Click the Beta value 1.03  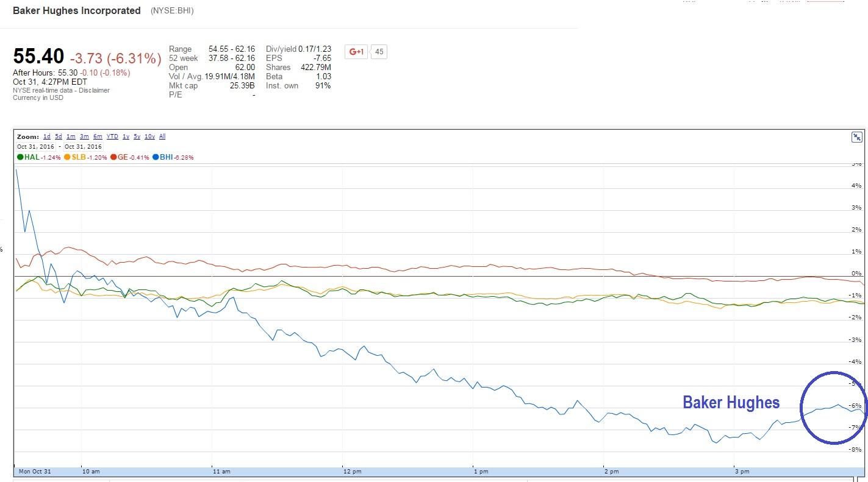(324, 76)
